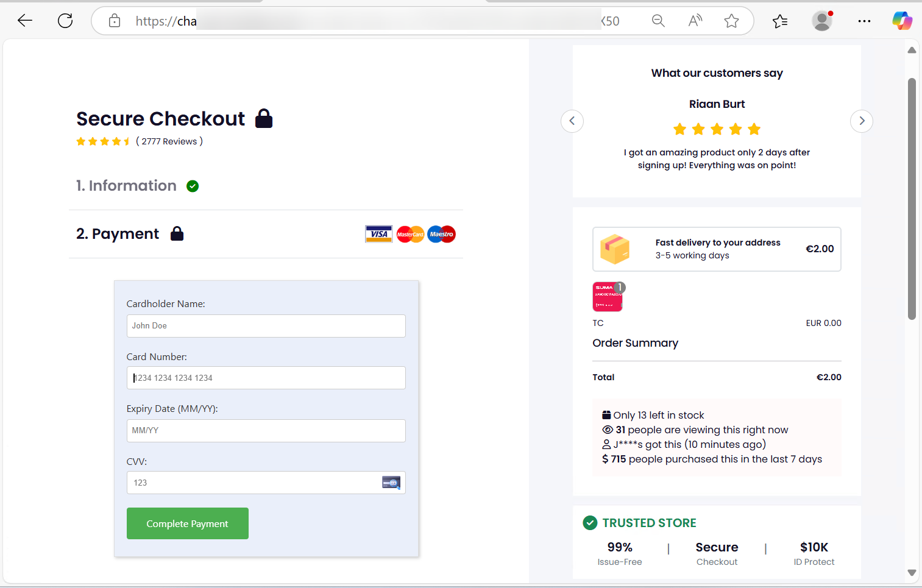This screenshot has width=922, height=588.
Task: Activate the Read Aloud icon
Action: (695, 21)
